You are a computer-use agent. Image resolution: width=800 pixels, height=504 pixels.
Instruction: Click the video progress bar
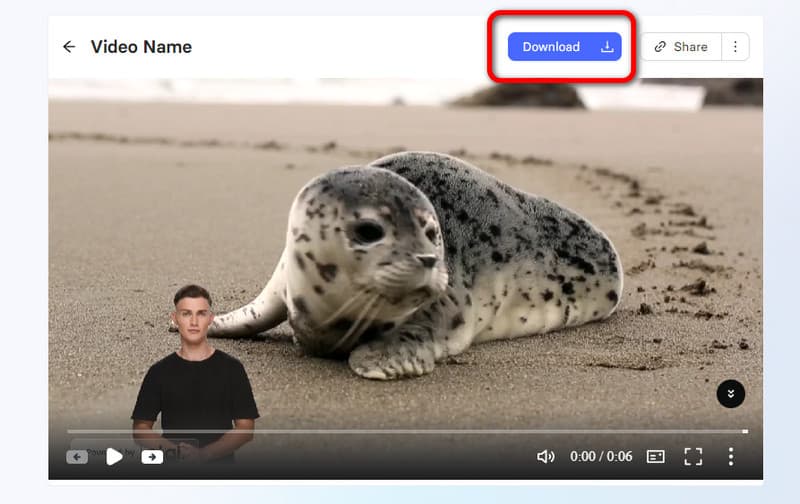tap(400, 431)
